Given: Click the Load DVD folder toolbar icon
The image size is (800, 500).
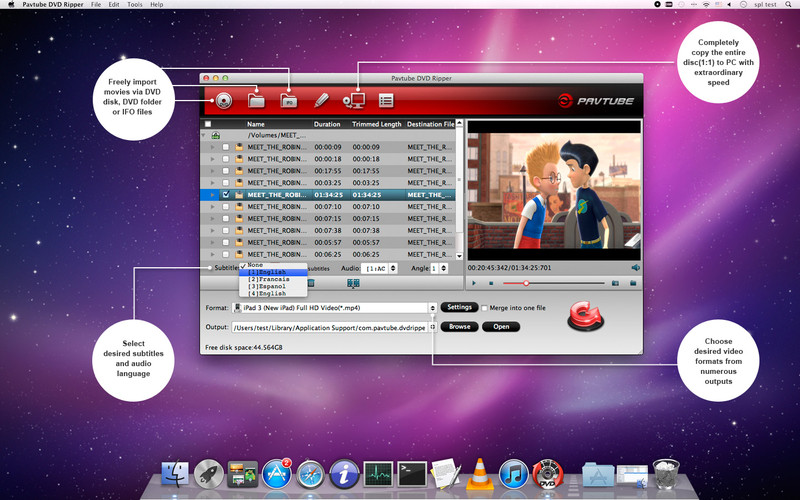Looking at the screenshot, I should pos(256,101).
